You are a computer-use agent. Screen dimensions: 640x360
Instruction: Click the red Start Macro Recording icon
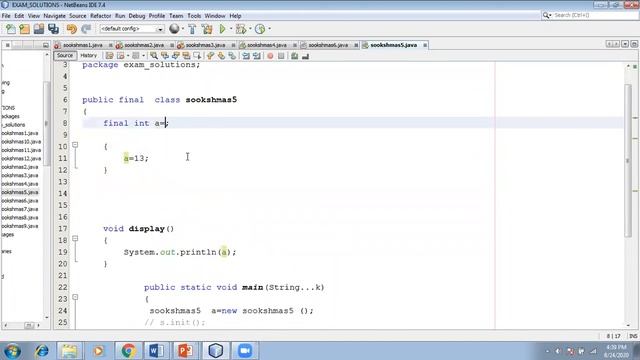[x=270, y=56]
